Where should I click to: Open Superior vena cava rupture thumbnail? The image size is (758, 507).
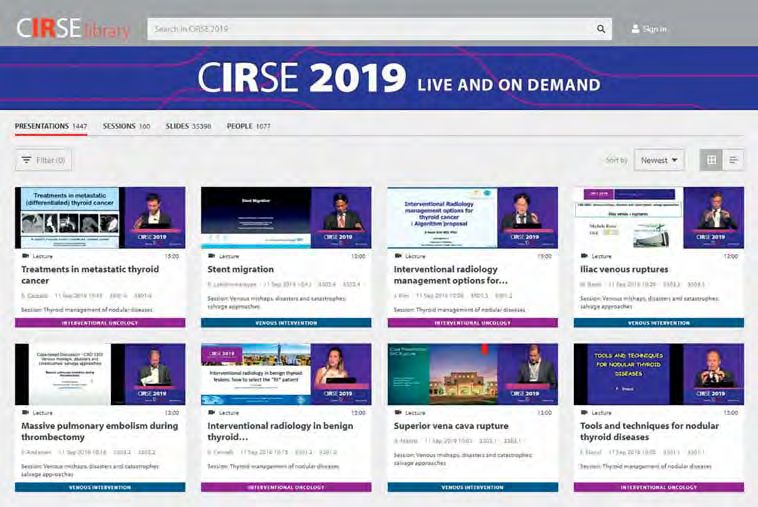pos(473,374)
